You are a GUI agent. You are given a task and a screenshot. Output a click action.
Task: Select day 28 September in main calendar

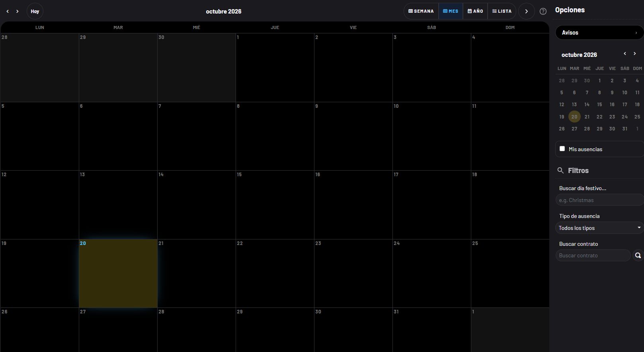coord(40,68)
